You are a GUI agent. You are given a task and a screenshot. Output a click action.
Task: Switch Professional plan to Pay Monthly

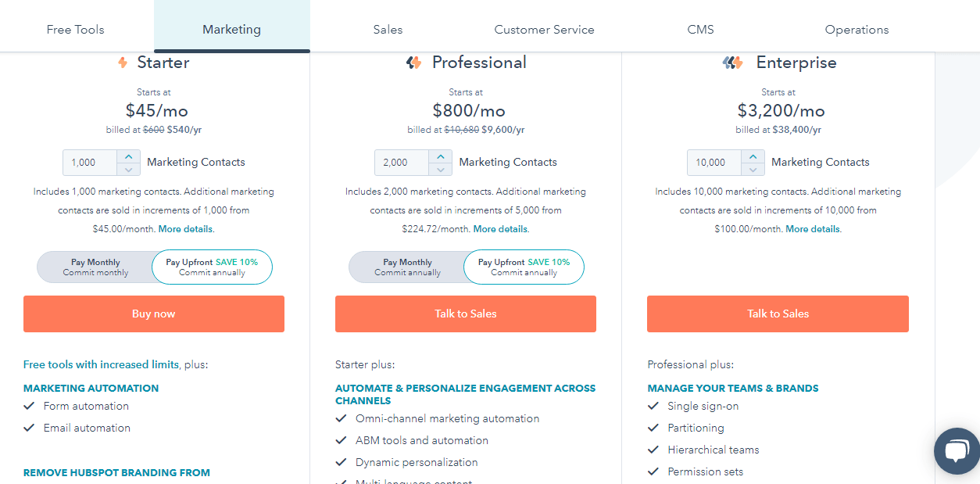pos(407,267)
